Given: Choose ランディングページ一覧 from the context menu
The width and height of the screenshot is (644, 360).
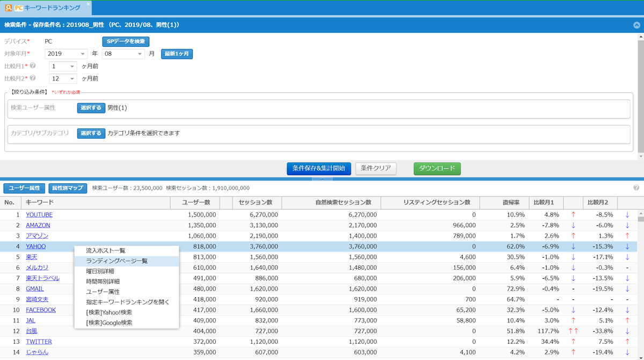Looking at the screenshot, I should pos(116,261).
